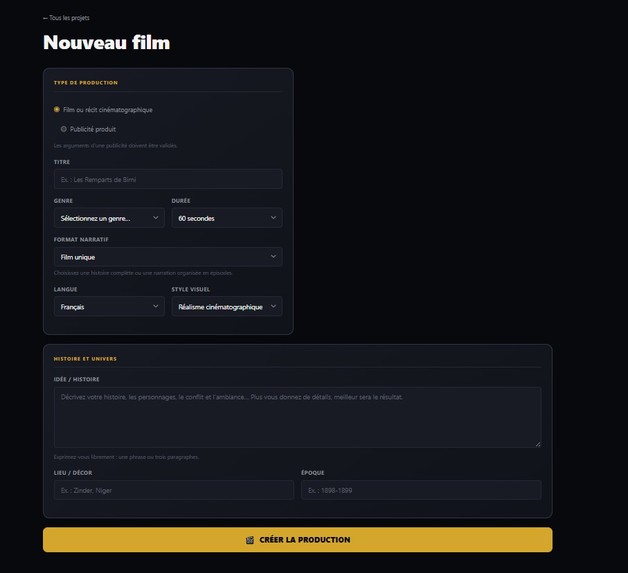
Task: Open the Genre dropdown
Action: click(109, 218)
